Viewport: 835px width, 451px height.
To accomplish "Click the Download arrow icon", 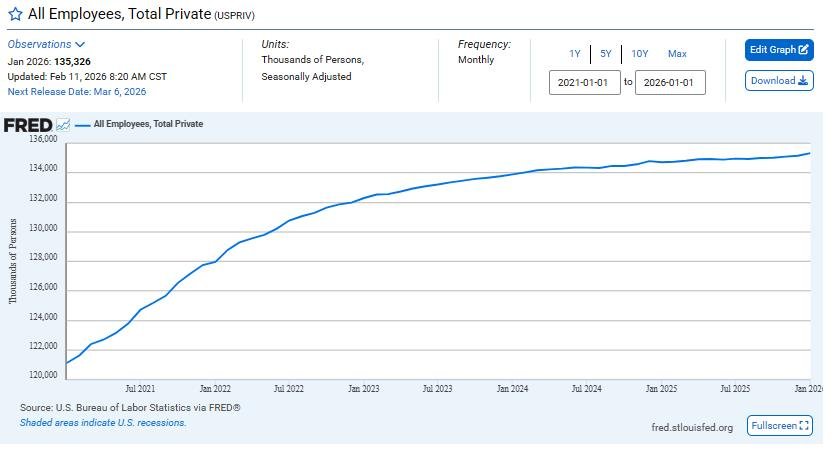I will (803, 81).
